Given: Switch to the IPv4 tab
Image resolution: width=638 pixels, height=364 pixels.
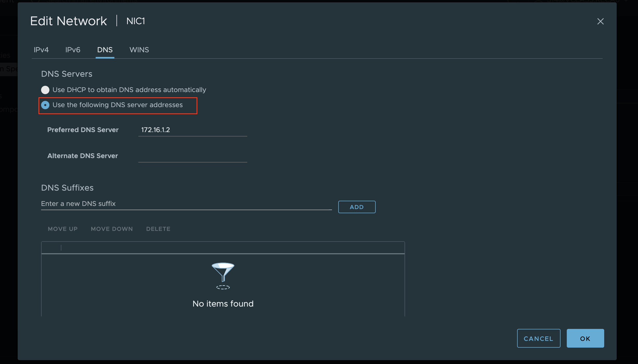Looking at the screenshot, I should 41,50.
